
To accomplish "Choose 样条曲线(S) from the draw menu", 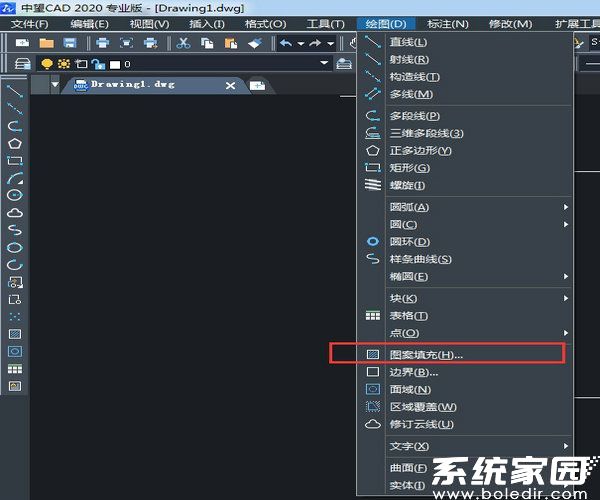I will pos(465,259).
